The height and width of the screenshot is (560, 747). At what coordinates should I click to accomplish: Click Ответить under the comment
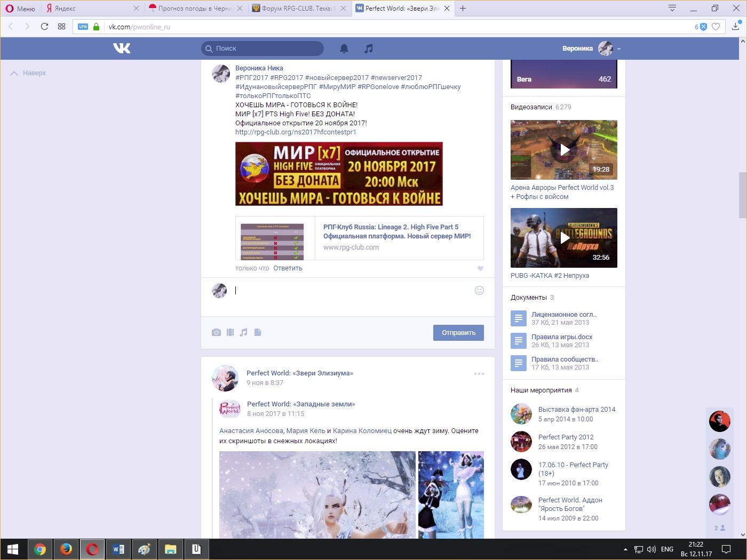click(288, 268)
